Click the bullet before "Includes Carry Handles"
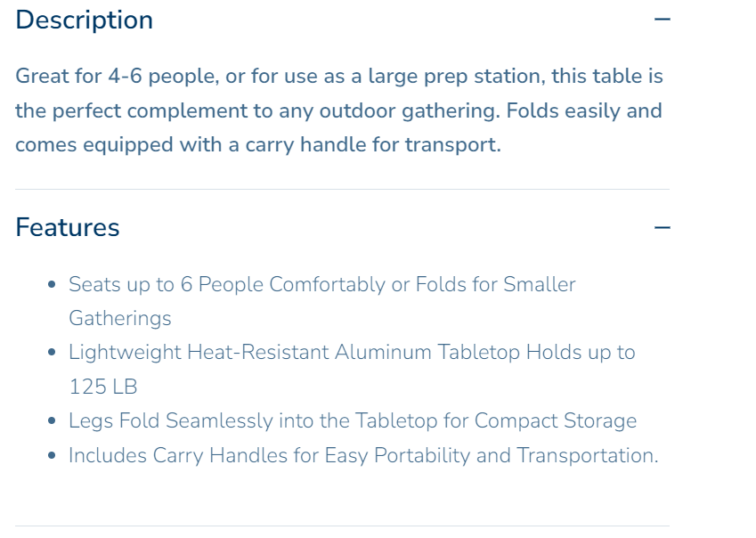The height and width of the screenshot is (538, 756). pyautogui.click(x=53, y=456)
